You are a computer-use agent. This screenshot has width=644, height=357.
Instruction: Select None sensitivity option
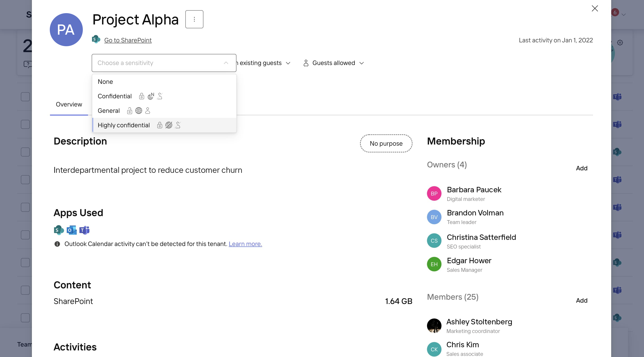tap(164, 82)
